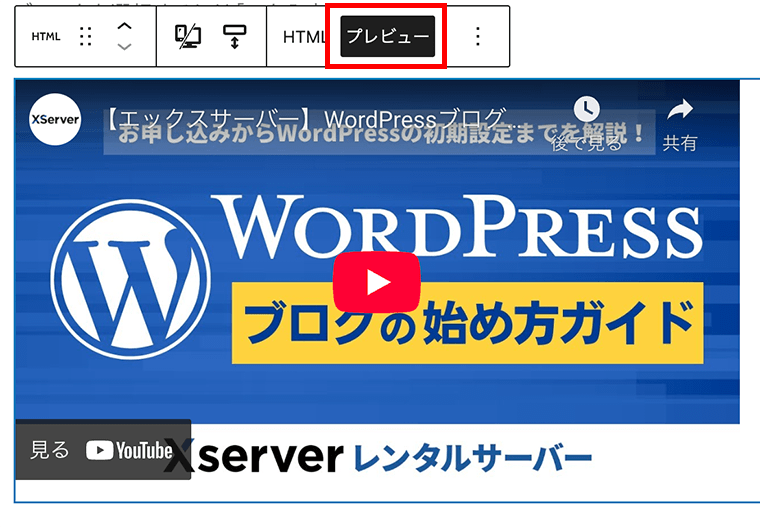Open block bottom margin spacing icon
This screenshot has width=760, height=528.
click(x=235, y=36)
